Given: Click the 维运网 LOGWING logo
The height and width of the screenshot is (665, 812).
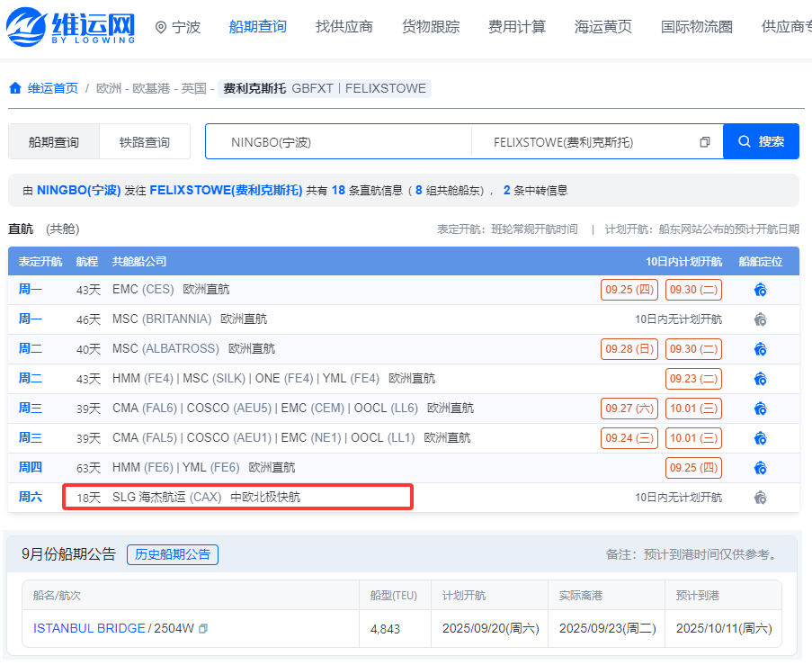Looking at the screenshot, I should pyautogui.click(x=70, y=26).
